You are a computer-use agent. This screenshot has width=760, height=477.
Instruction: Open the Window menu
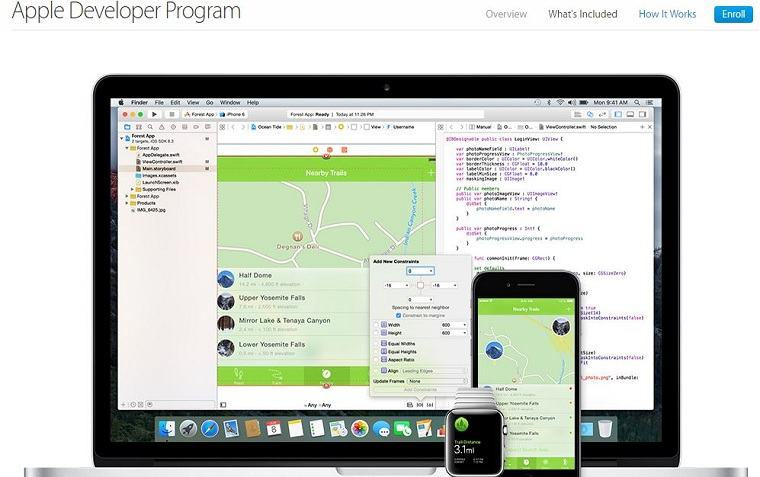(x=230, y=102)
